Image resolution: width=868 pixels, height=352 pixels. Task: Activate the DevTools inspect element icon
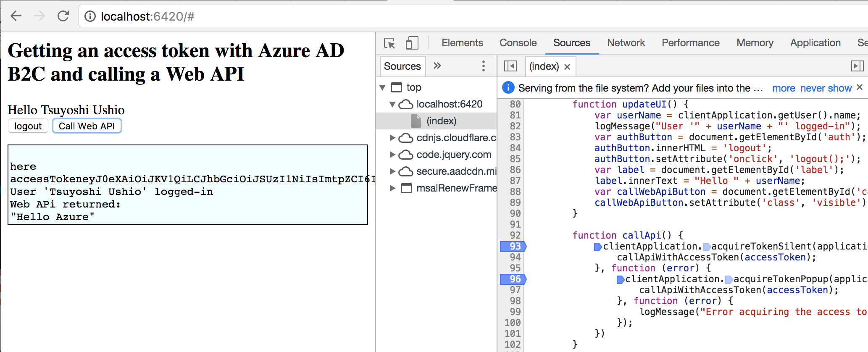pyautogui.click(x=389, y=43)
